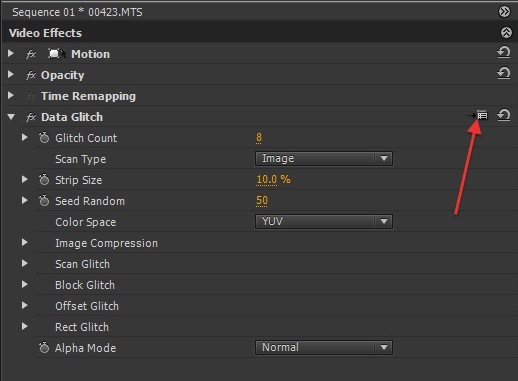
Task: Toggle the Glitch Count animation stopwatch
Action: click(x=44, y=138)
